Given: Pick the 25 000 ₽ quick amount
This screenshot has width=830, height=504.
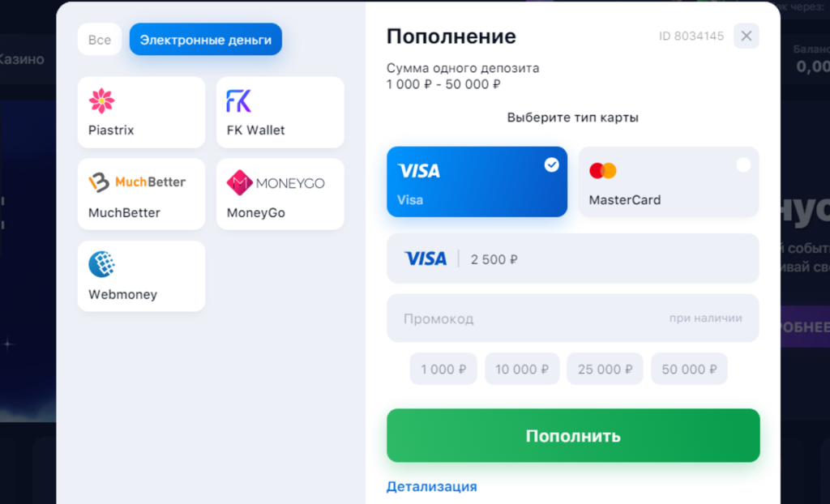Looking at the screenshot, I should point(605,369).
